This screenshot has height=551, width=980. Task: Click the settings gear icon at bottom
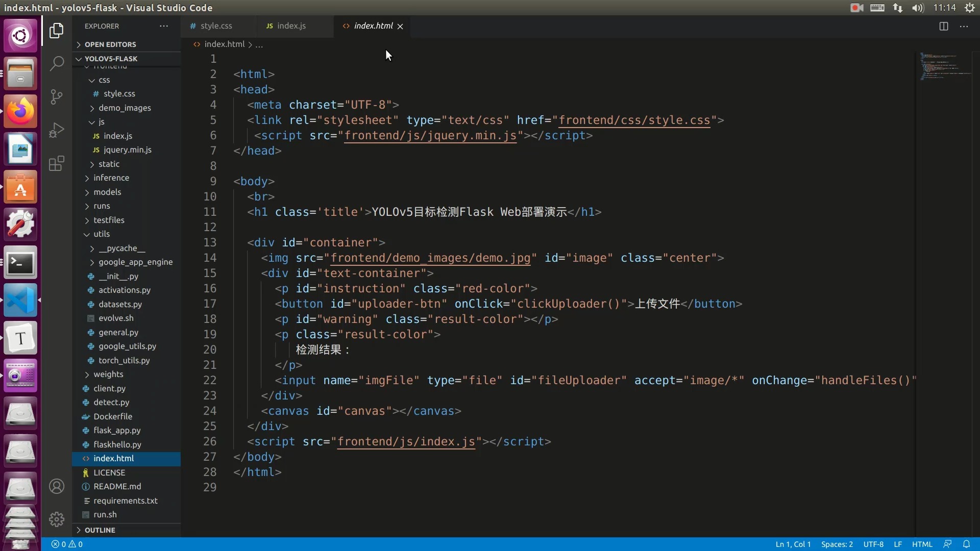tap(57, 519)
